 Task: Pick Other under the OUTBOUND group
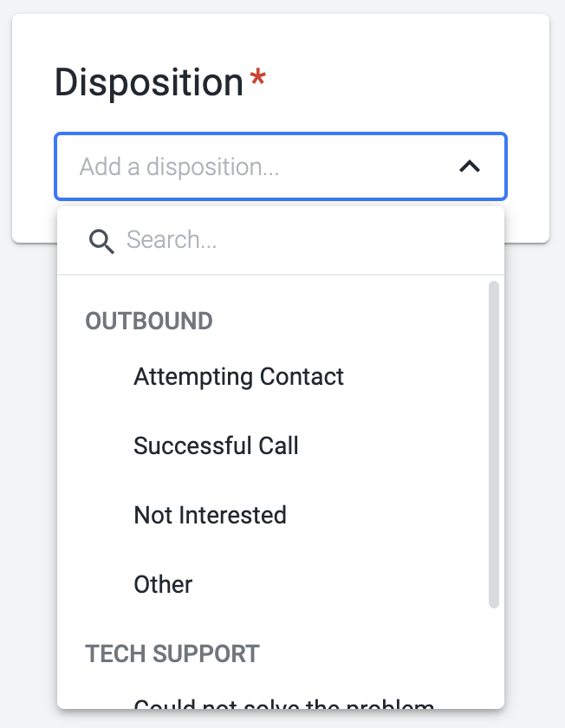point(163,584)
